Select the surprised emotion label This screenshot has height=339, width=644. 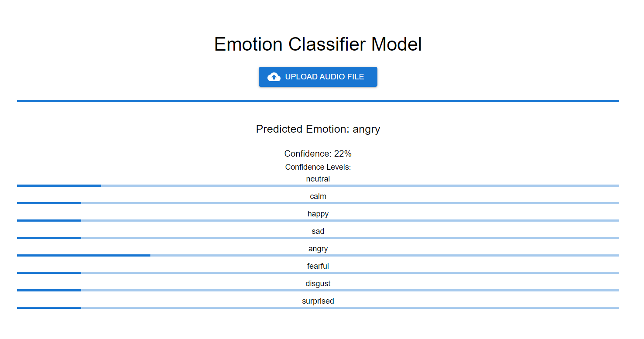(x=318, y=301)
